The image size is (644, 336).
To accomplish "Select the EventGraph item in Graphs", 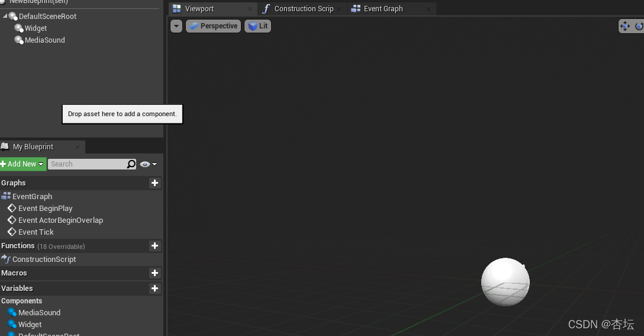I will pos(32,197).
